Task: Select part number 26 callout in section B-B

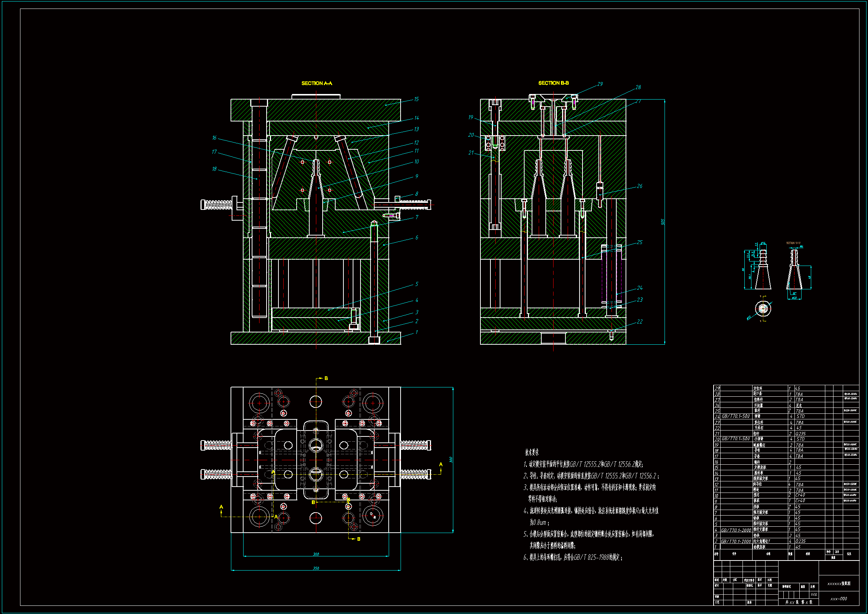Action: pyautogui.click(x=640, y=186)
